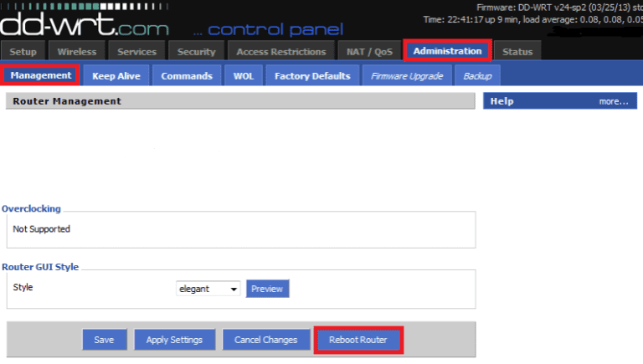Go to the Security tab
Viewport: 643px width, 364px height.
coord(196,52)
